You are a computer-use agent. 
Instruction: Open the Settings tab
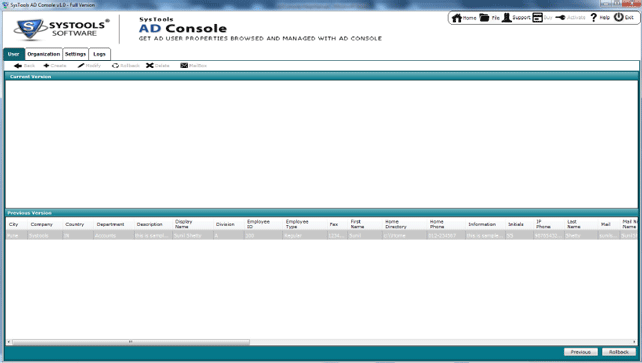75,54
